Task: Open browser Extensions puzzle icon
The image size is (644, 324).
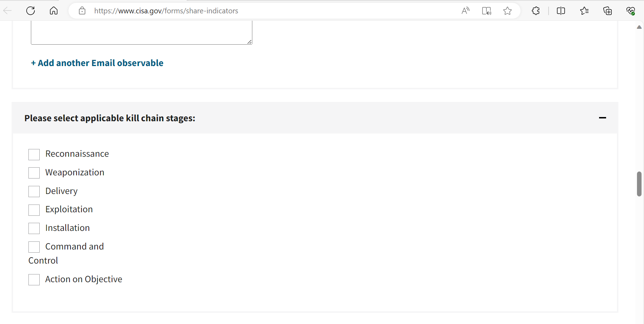Action: pyautogui.click(x=536, y=11)
